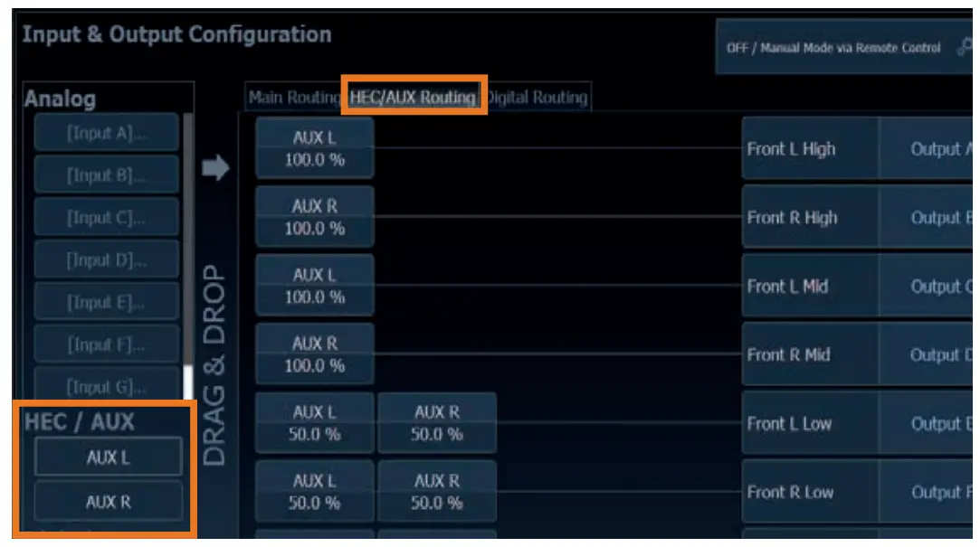Select the AUX R block routed to Front R High
This screenshot has width=980, height=547.
click(x=314, y=218)
